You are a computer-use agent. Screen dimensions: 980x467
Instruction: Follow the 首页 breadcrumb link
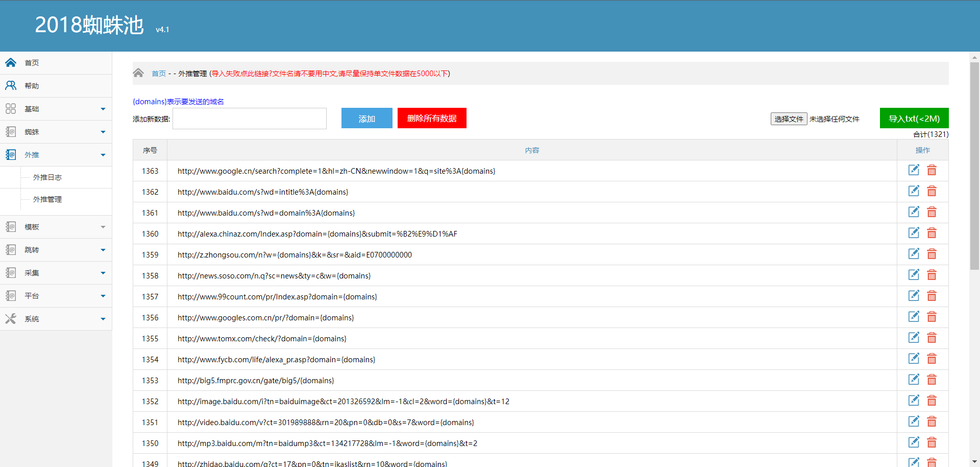coord(159,74)
